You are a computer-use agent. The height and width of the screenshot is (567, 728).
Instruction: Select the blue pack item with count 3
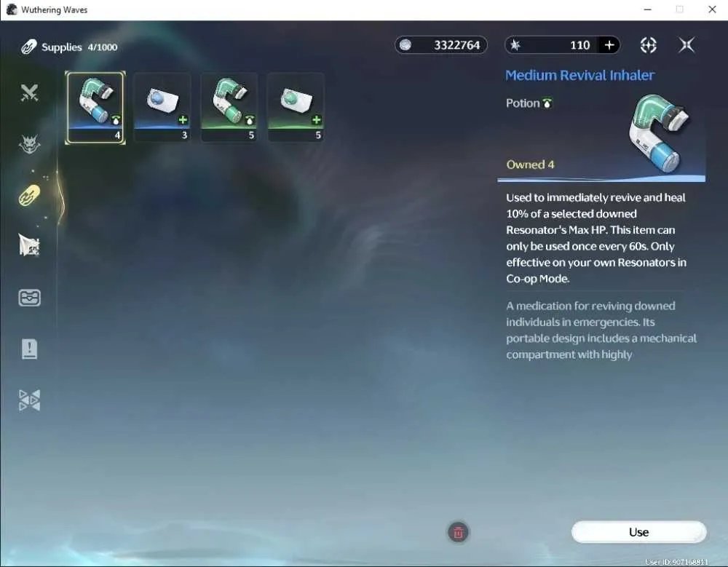162,107
